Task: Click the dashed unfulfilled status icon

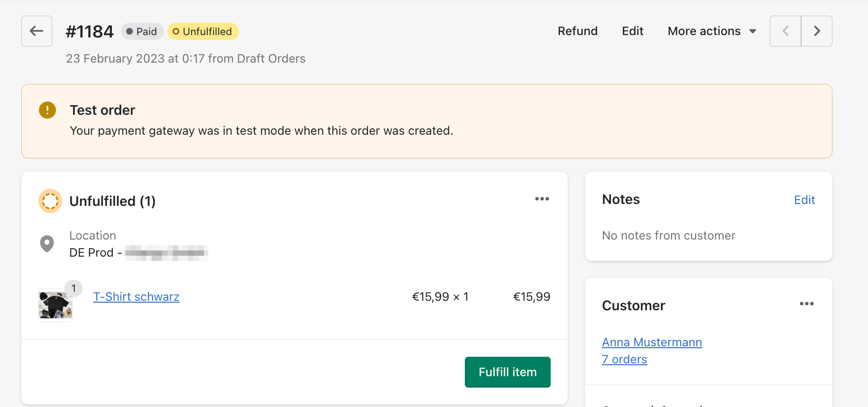Action: click(x=50, y=201)
